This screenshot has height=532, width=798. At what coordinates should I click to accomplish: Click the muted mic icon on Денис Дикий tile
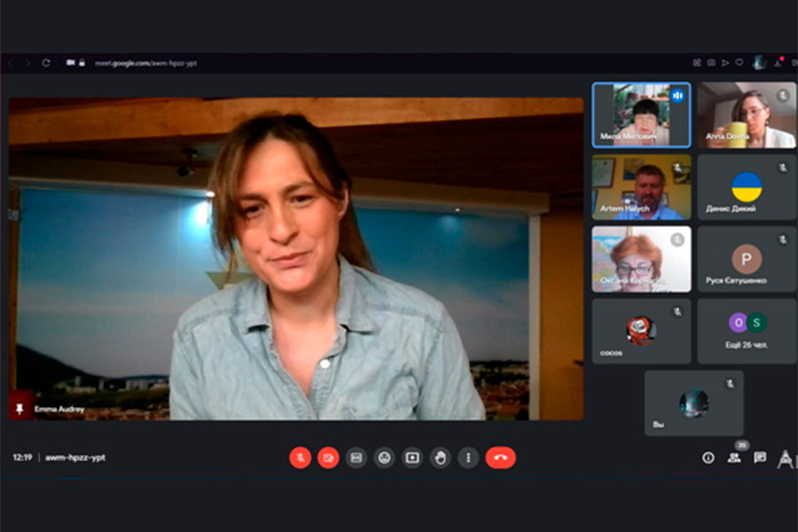pyautogui.click(x=783, y=167)
